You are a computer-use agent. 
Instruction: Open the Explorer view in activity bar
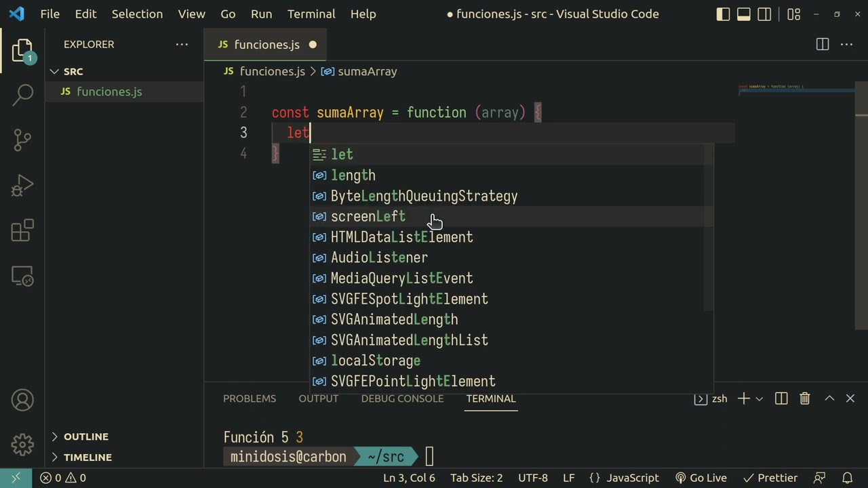pyautogui.click(x=22, y=50)
